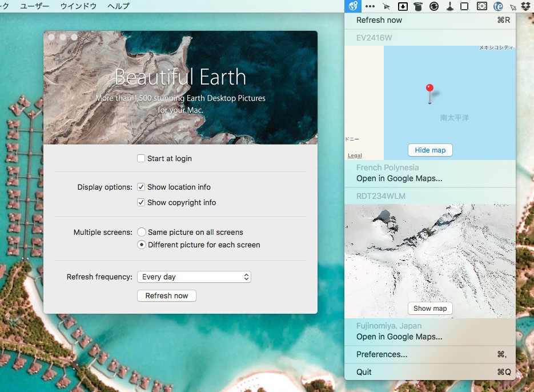Click the download-arrow box menu bar icon
The image size is (534, 392).
pos(403,6)
